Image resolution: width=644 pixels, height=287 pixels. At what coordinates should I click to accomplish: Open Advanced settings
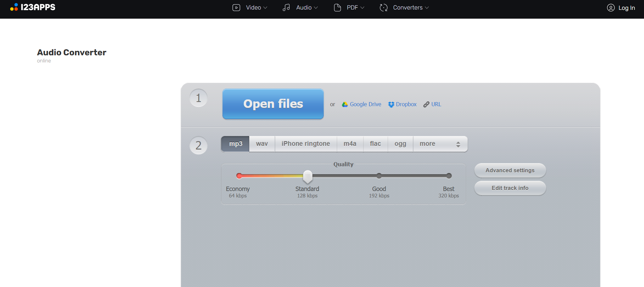[x=510, y=170]
